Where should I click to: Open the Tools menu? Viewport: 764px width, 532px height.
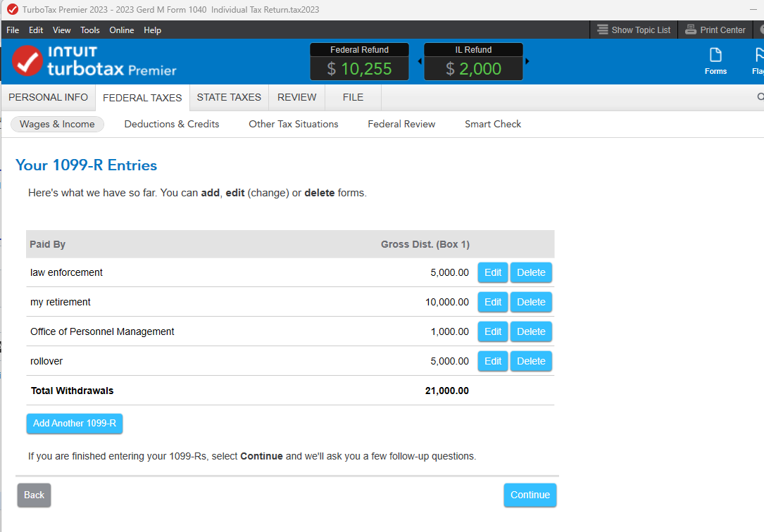(x=90, y=30)
